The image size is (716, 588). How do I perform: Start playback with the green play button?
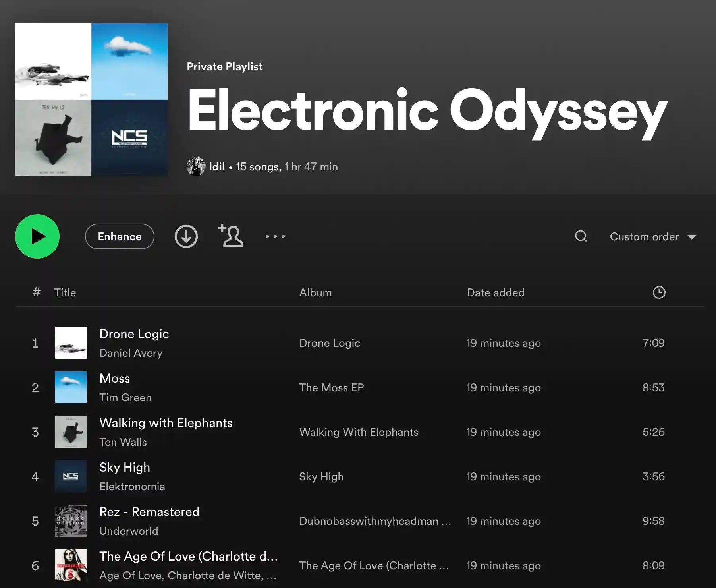tap(37, 236)
